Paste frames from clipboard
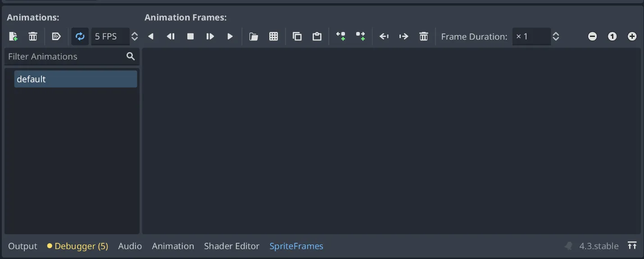644x259 pixels. coord(317,36)
